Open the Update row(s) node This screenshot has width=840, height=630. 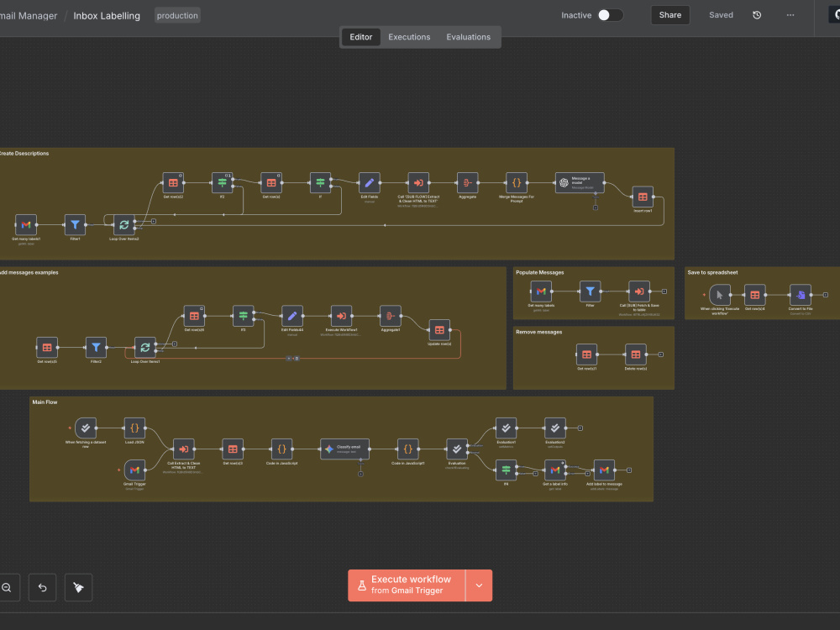439,330
